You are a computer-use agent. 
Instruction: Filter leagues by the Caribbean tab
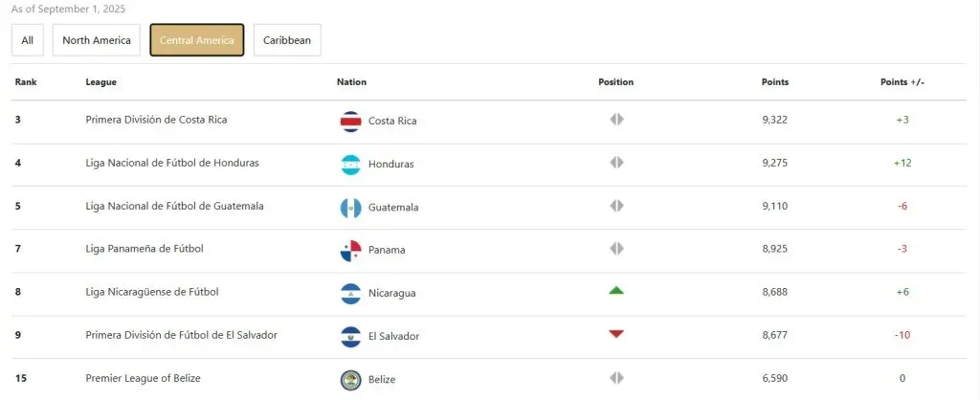[287, 40]
